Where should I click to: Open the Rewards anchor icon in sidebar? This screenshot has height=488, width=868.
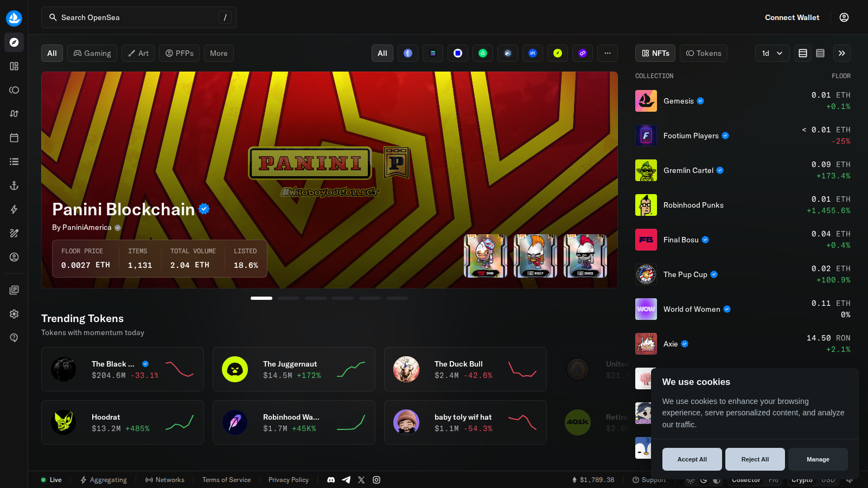[14, 185]
